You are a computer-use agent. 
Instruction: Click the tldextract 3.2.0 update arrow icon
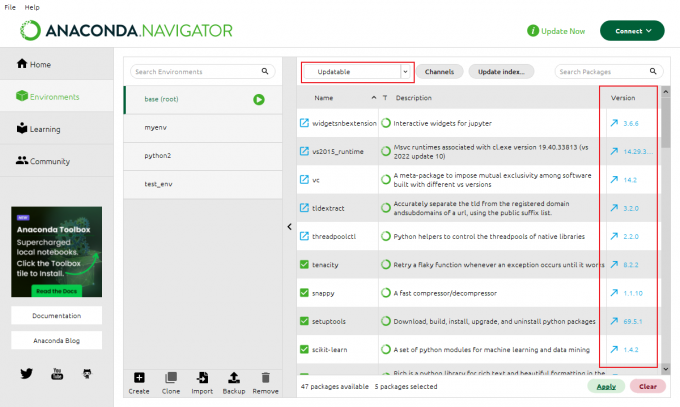coord(614,208)
